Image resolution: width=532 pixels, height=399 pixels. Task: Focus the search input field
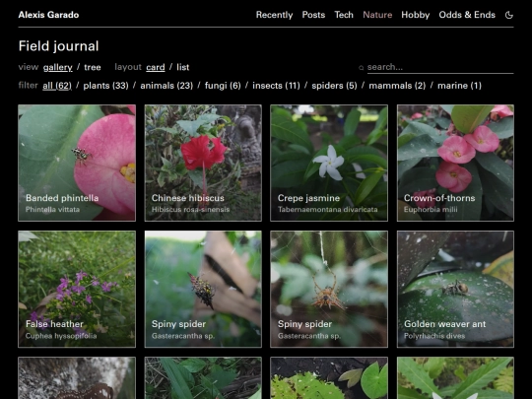click(x=440, y=67)
